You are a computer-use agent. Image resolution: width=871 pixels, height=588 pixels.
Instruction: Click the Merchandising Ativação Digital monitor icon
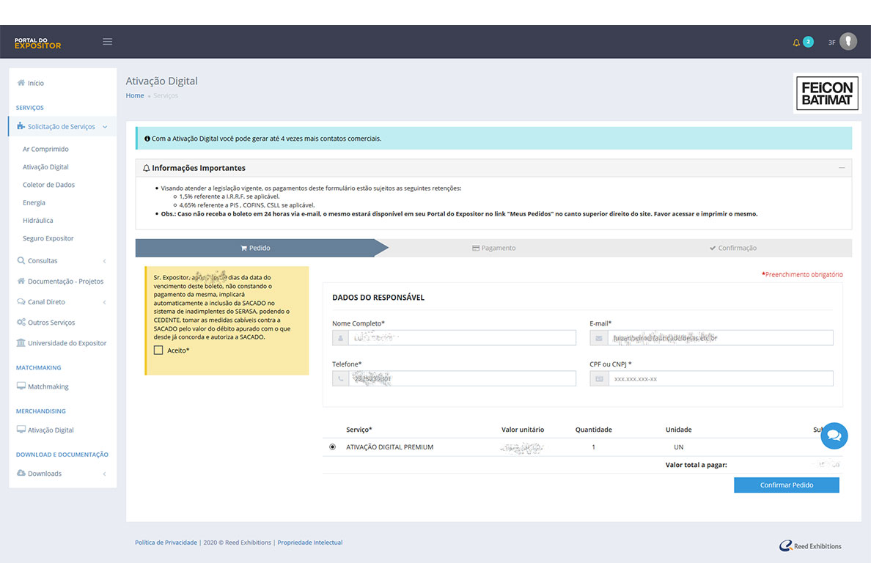click(21, 429)
